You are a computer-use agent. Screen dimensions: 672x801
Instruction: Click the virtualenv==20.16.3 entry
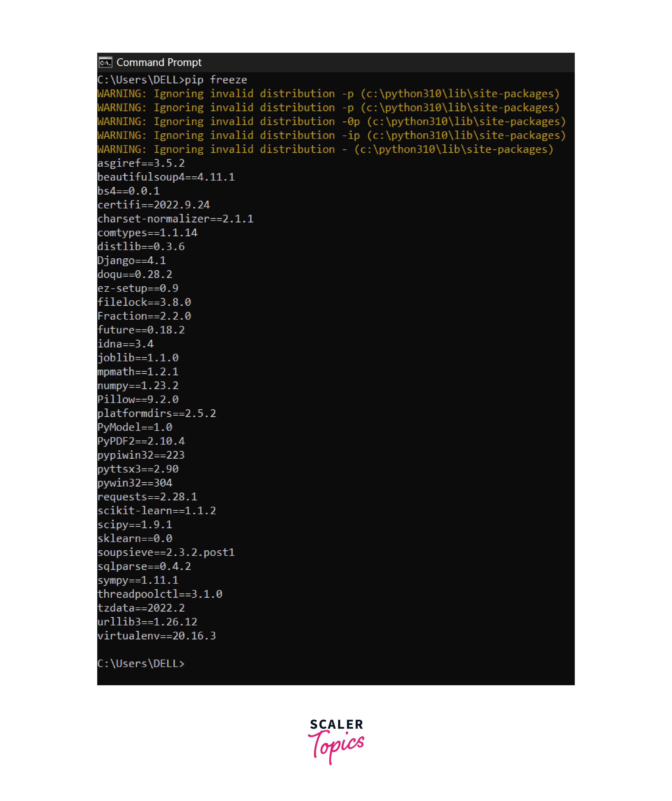pos(156,636)
